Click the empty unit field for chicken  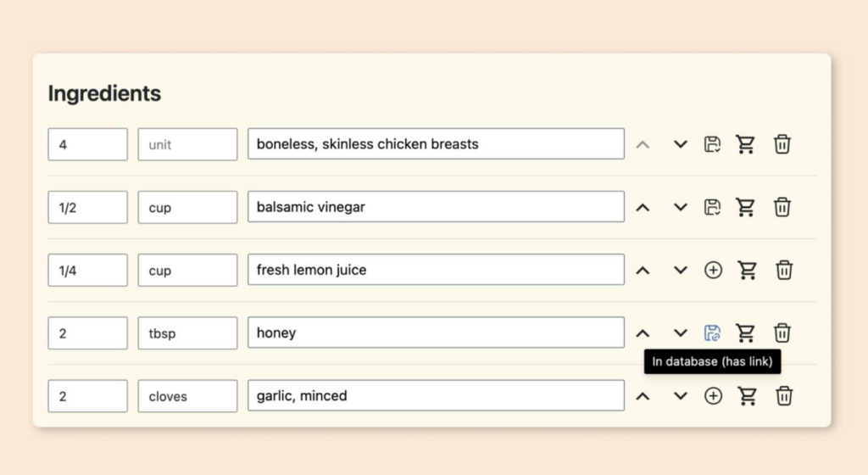point(187,144)
